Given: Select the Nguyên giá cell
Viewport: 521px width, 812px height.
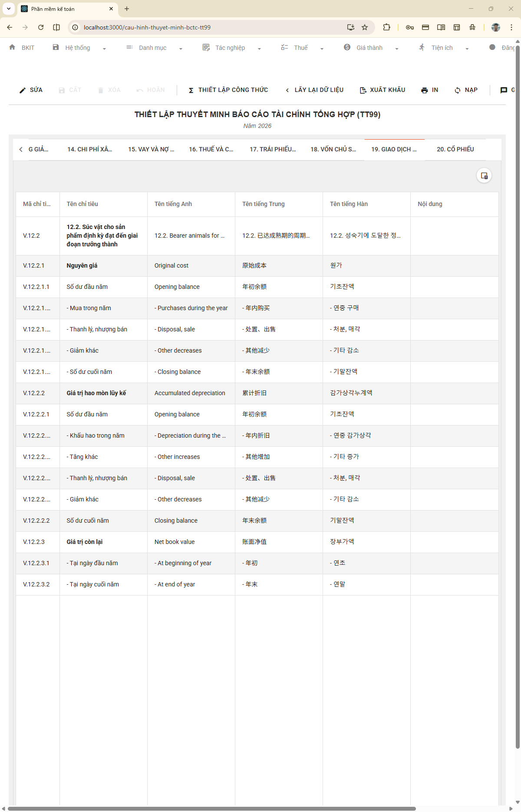Looking at the screenshot, I should 103,265.
